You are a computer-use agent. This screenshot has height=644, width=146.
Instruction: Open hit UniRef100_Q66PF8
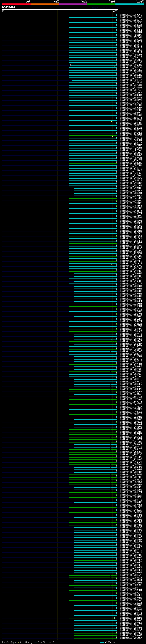coord(131,30)
